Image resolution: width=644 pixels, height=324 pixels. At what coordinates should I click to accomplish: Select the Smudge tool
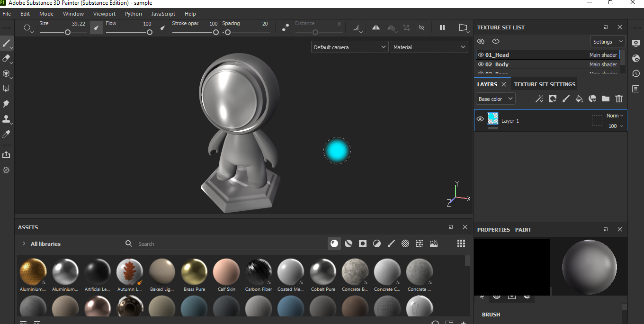(6, 104)
